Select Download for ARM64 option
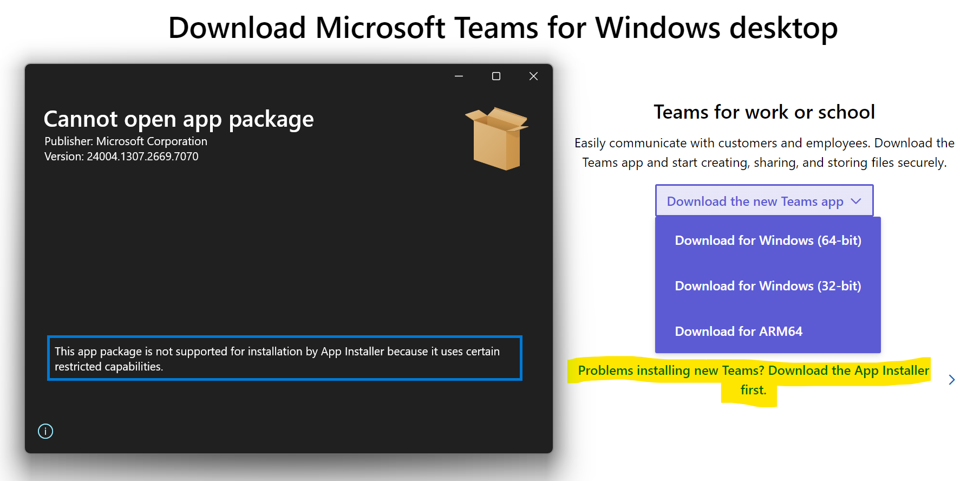 [739, 331]
